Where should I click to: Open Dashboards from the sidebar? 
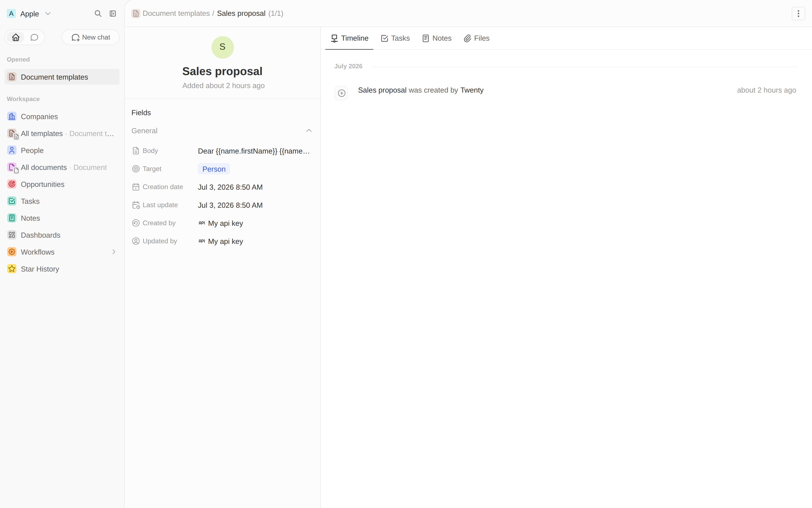[62, 235]
